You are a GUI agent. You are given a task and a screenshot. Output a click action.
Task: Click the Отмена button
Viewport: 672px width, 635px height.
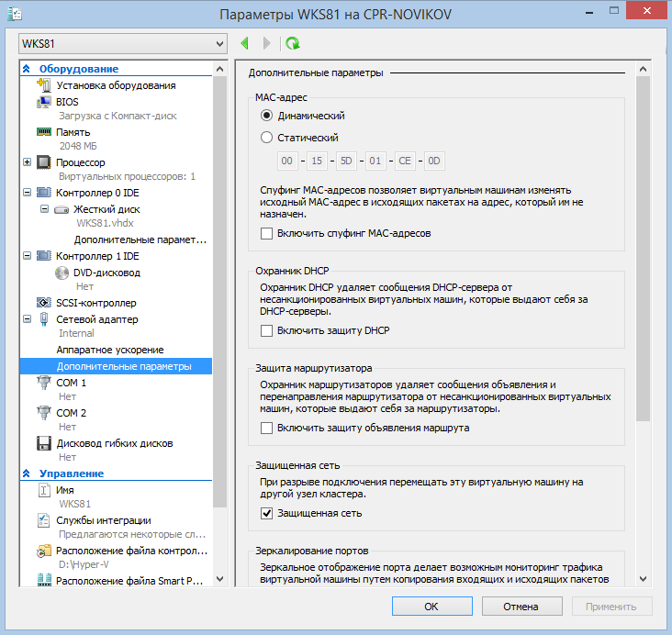pyautogui.click(x=521, y=607)
